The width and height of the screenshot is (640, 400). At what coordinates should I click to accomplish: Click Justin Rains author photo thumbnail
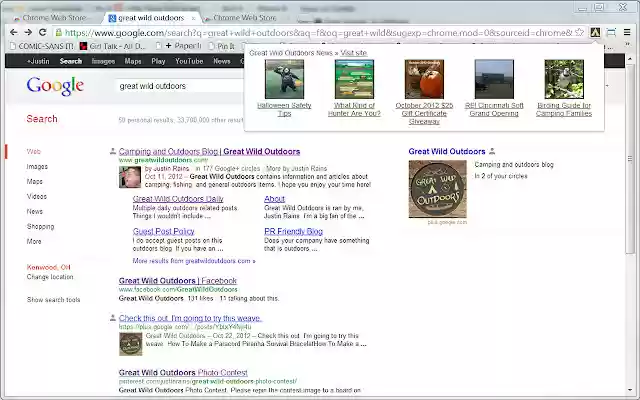tap(130, 176)
